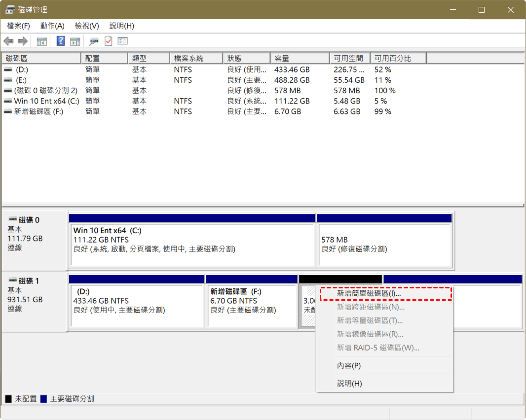
Task: Select the 578 MB recovery partition block
Action: (x=384, y=244)
